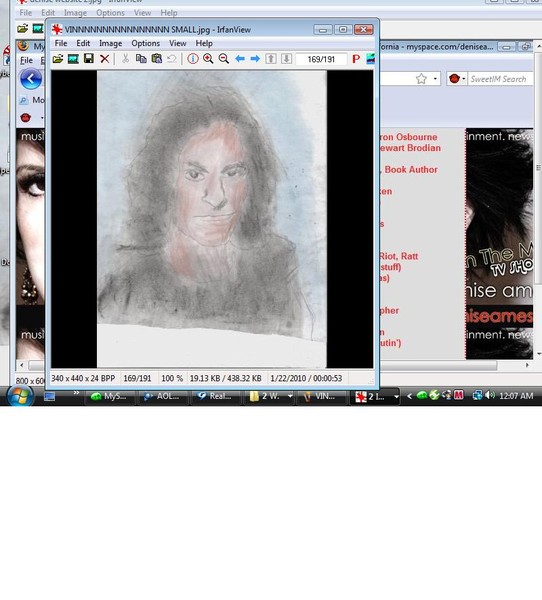Delete file with the red X icon
542x600 pixels.
pyautogui.click(x=104, y=59)
